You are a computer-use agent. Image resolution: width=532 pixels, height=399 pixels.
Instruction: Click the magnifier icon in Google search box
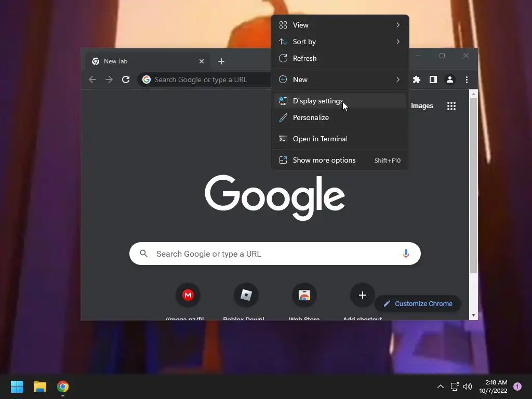[144, 254]
